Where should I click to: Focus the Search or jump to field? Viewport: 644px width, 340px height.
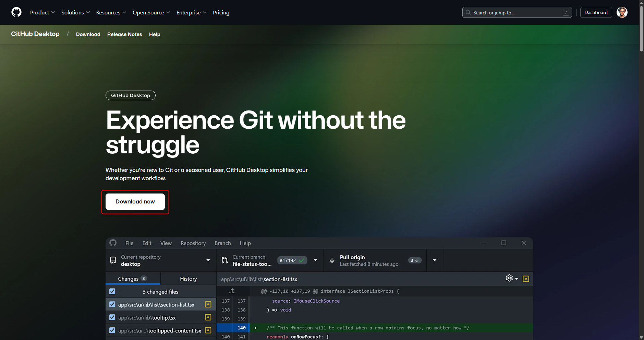click(x=517, y=12)
